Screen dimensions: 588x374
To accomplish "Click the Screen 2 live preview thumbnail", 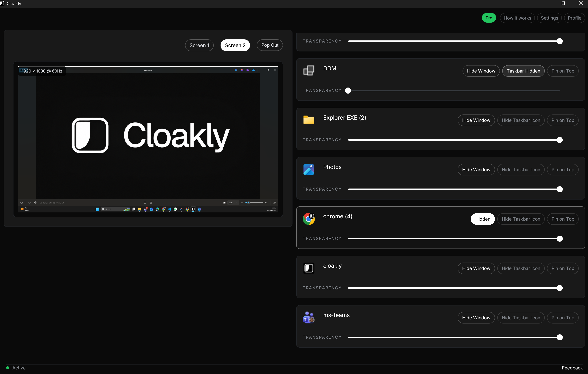I will click(x=148, y=139).
